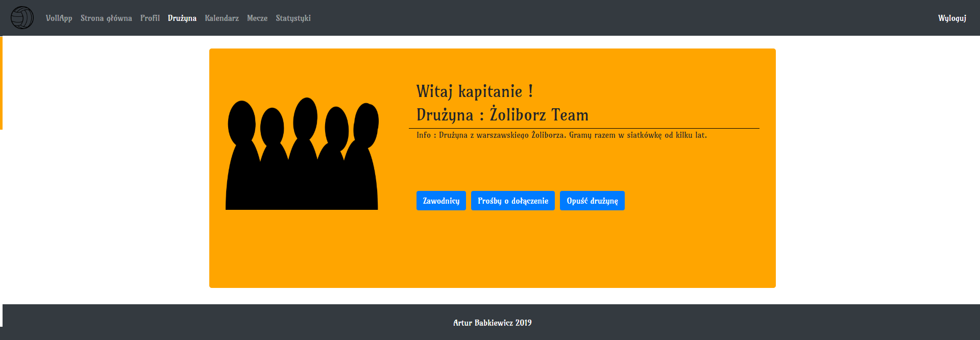Navigate to Mecze section
The width and height of the screenshot is (980, 340).
(x=257, y=18)
